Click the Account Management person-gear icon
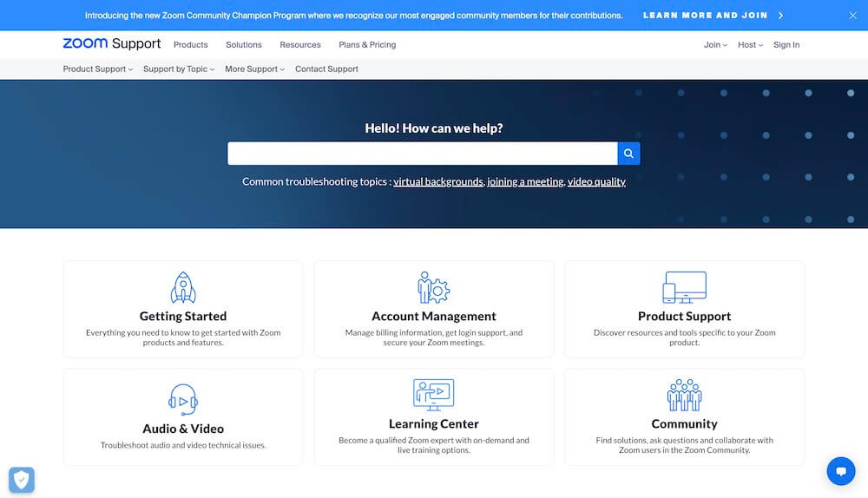This screenshot has height=498, width=868. [433, 288]
